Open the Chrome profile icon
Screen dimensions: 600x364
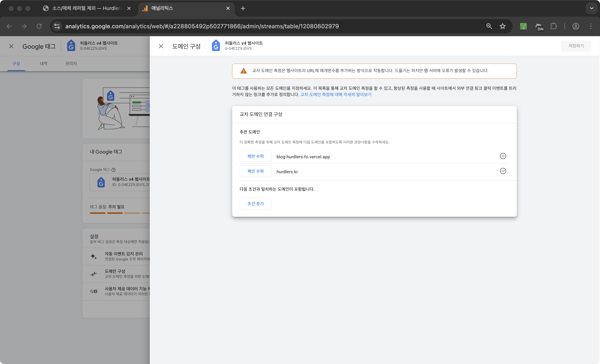[576, 26]
